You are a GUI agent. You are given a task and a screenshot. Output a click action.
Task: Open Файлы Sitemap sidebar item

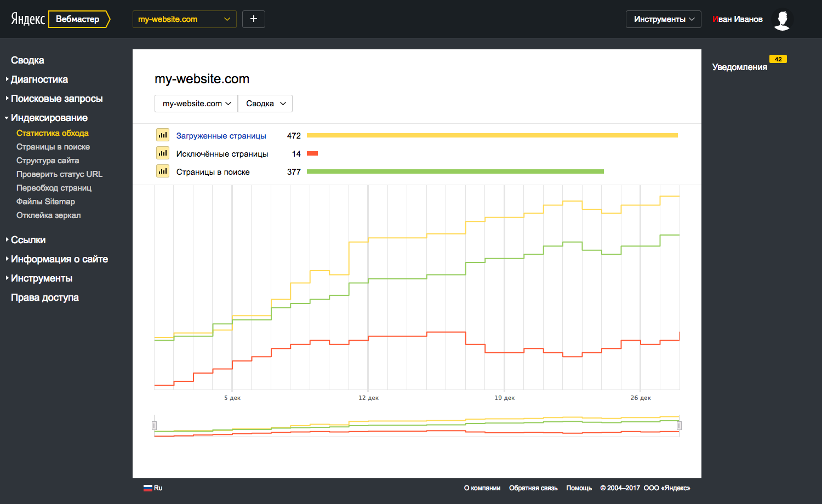45,202
